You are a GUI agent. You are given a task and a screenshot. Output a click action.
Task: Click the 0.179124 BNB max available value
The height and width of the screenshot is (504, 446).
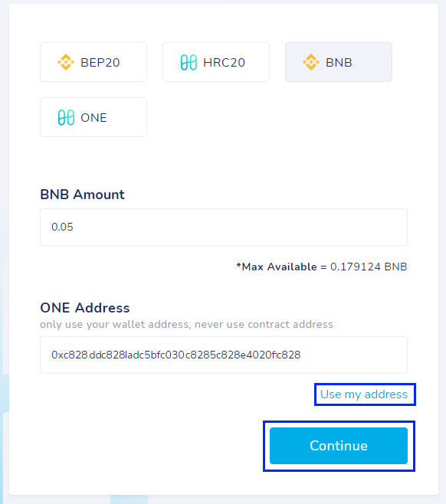369,267
